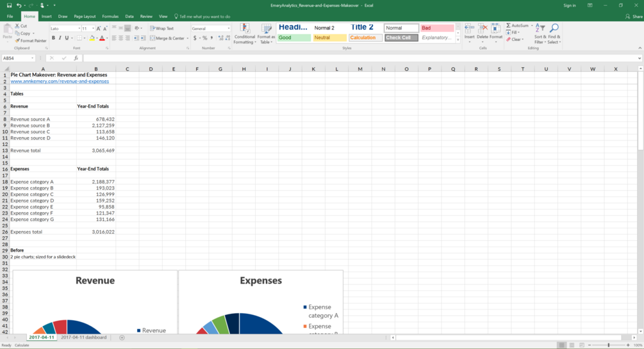Image resolution: width=644 pixels, height=349 pixels.
Task: Activate the Format Painter brush
Action: coord(17,40)
